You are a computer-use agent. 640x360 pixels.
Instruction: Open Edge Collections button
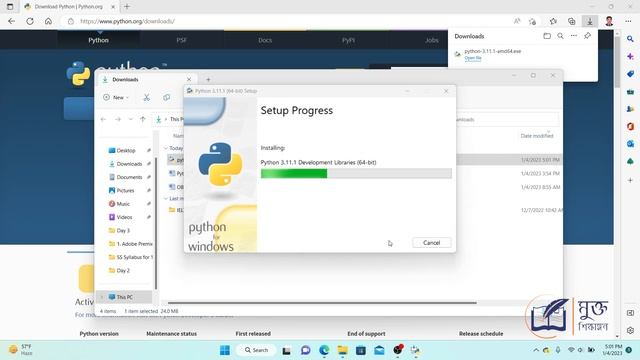[571, 21]
